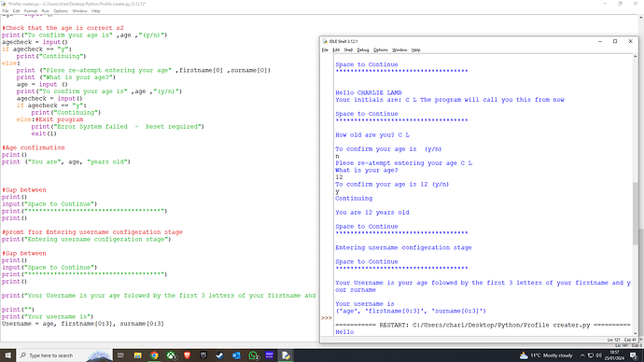Screen dimensions: 644x362
Task: Open Edit menu in IDLE Shell window
Action: tap(336, 50)
